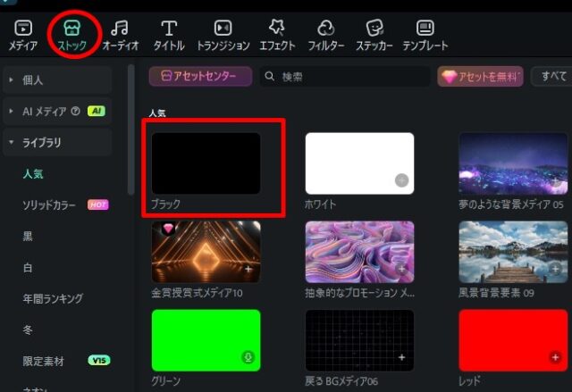
Task: Select the 金賞授賞式メディア10 thumbnail
Action: click(206, 252)
